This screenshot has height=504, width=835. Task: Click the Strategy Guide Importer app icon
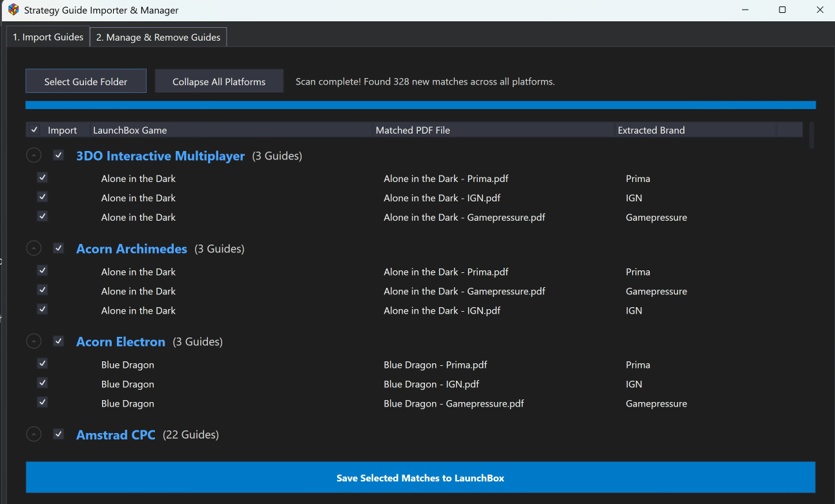tap(13, 10)
